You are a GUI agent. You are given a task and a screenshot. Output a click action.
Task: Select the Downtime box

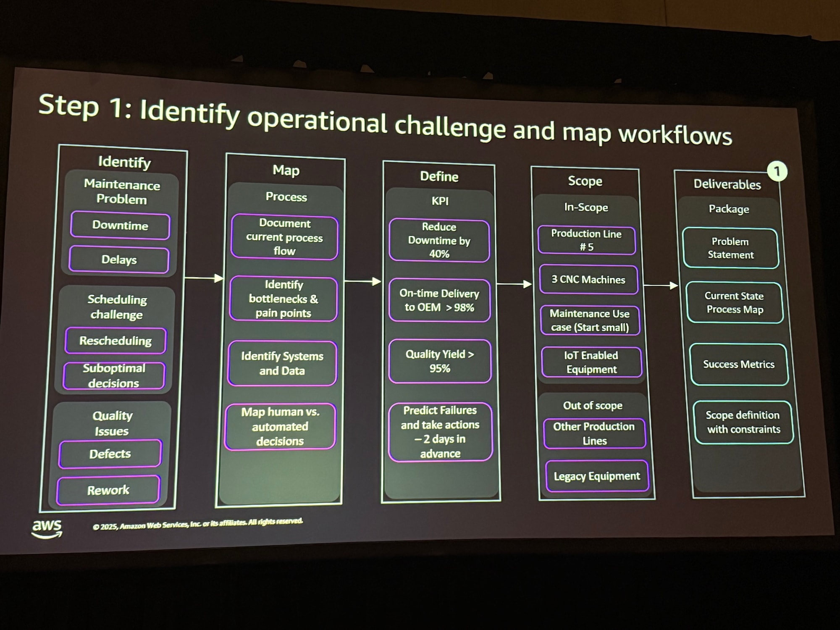120,226
